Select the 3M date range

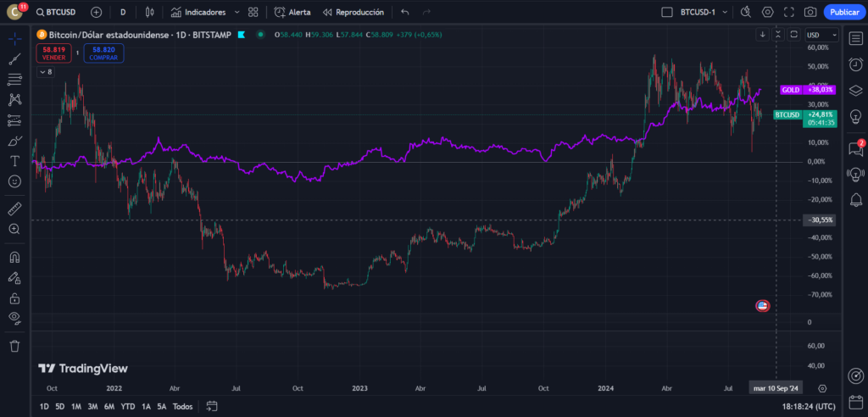(92, 407)
